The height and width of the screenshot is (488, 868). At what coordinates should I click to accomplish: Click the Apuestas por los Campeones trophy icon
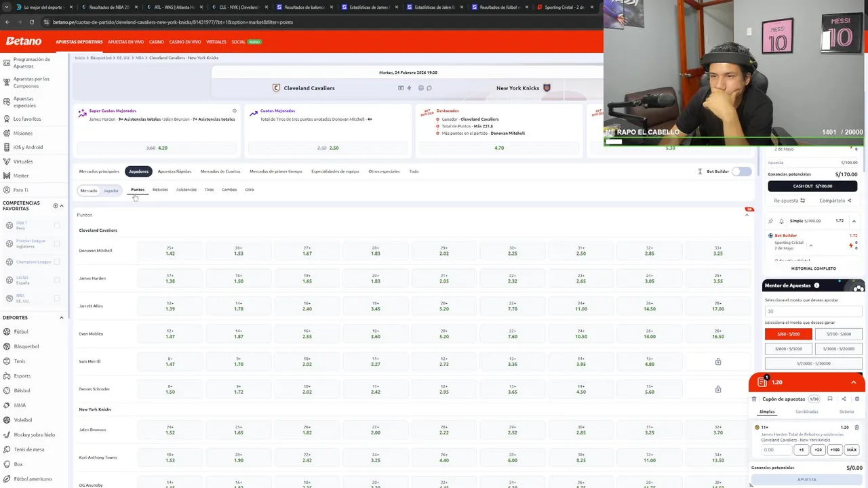pyautogui.click(x=6, y=82)
